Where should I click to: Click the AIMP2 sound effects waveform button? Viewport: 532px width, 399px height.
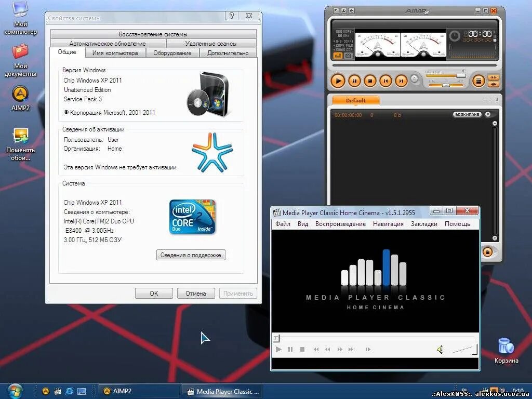[493, 85]
